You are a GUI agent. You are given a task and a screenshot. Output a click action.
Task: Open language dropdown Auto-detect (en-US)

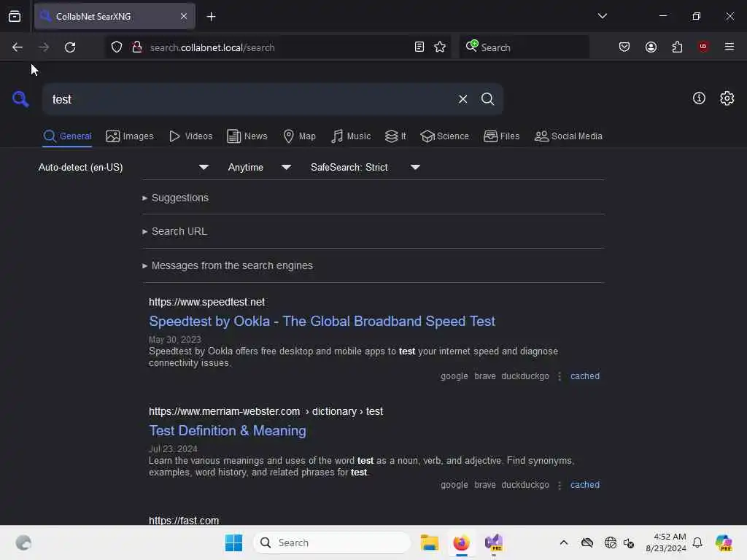coord(124,167)
